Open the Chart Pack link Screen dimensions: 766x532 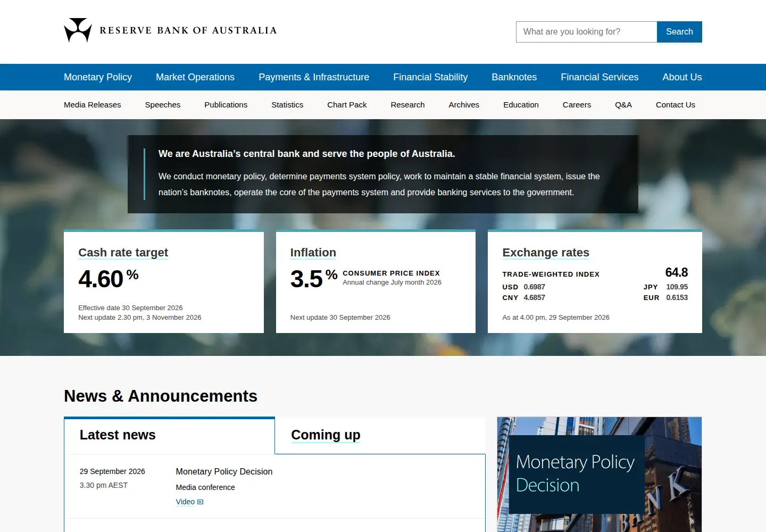347,105
